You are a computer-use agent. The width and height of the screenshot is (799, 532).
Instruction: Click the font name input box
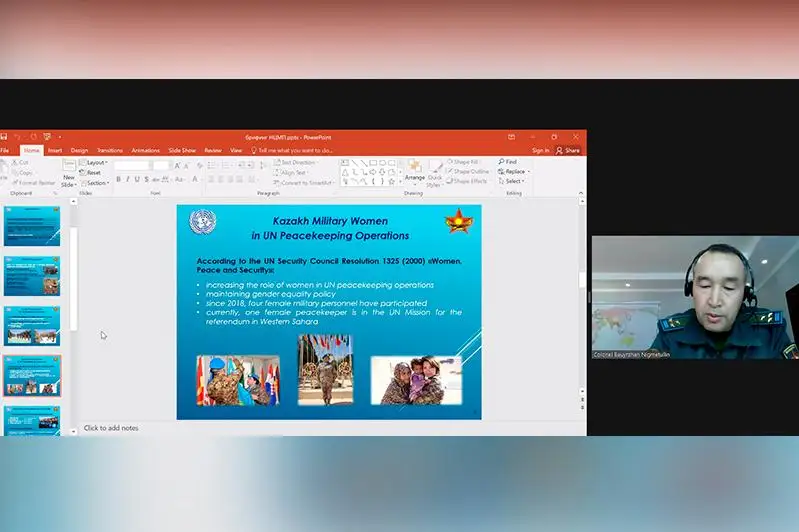[x=131, y=165]
